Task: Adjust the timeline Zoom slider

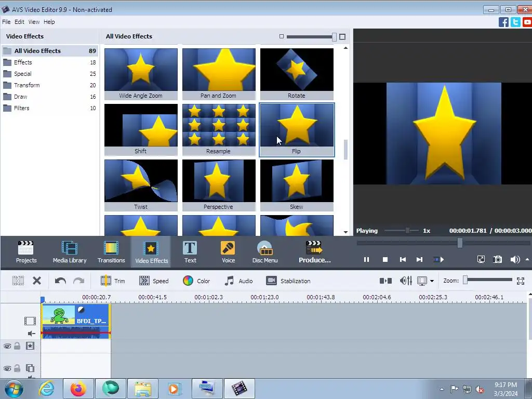Action: click(465, 280)
